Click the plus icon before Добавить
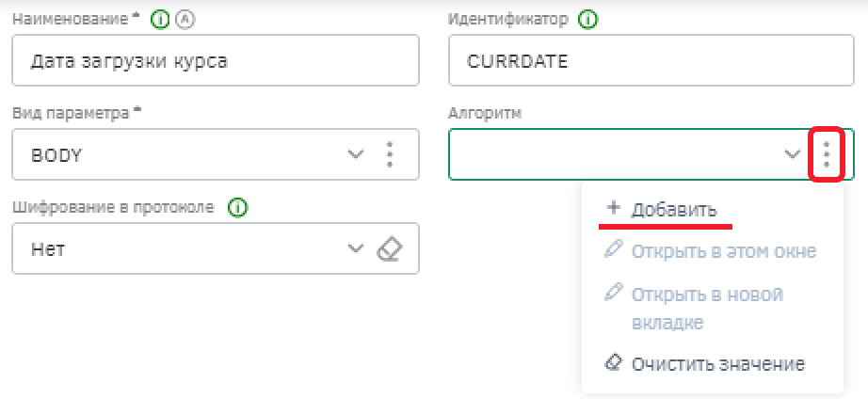The image size is (868, 399). (612, 208)
